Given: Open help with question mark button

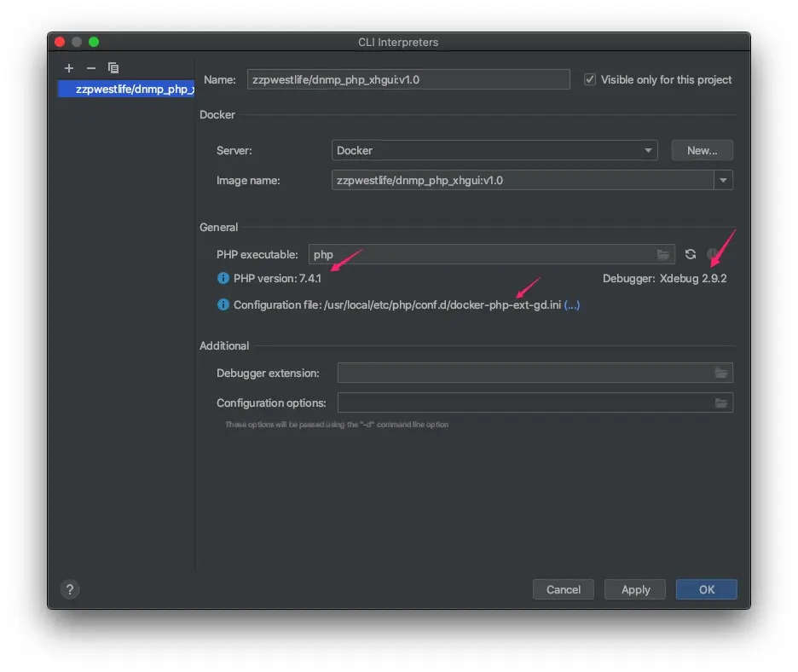Looking at the screenshot, I should click(70, 589).
